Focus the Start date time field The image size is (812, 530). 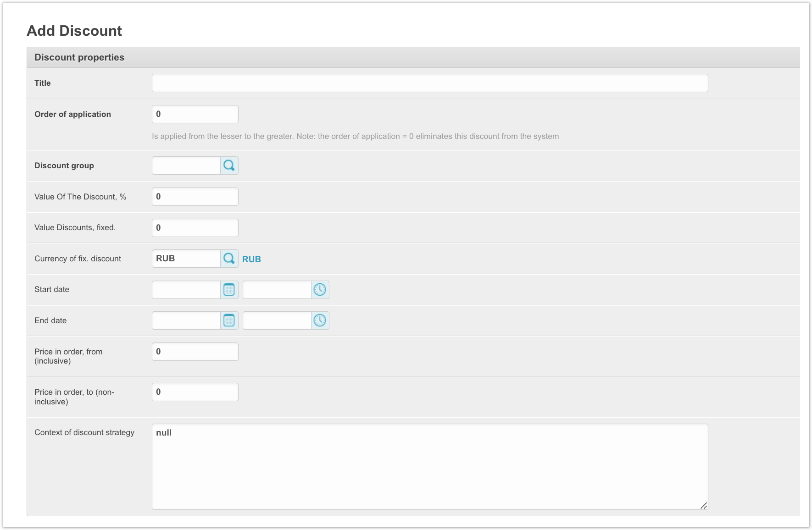coord(277,290)
